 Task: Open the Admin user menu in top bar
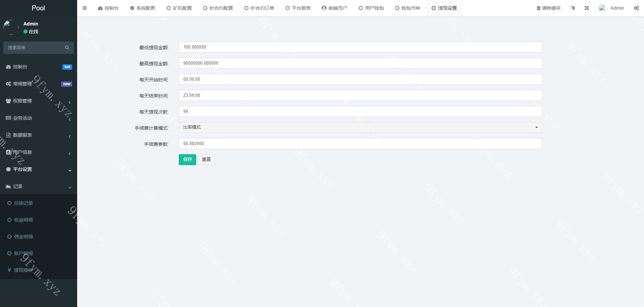pos(611,8)
